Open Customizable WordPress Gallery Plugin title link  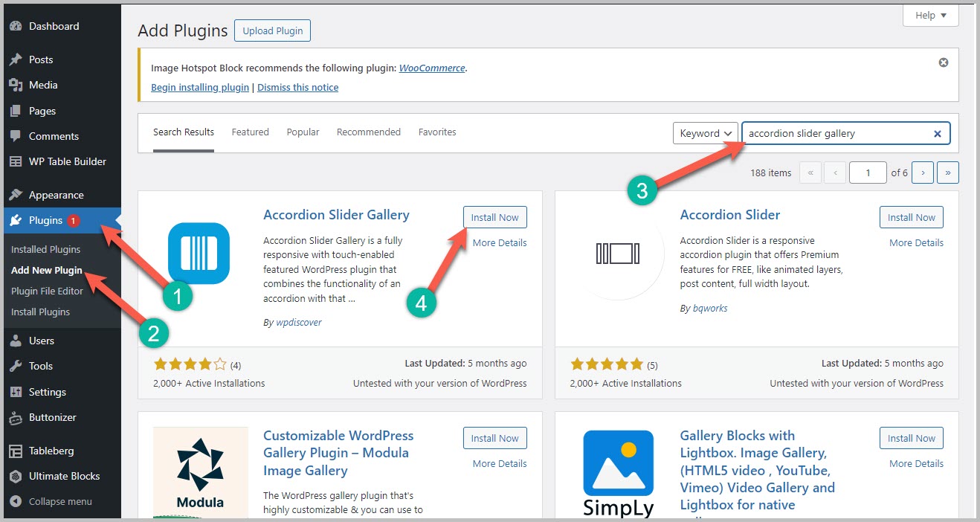[x=338, y=453]
